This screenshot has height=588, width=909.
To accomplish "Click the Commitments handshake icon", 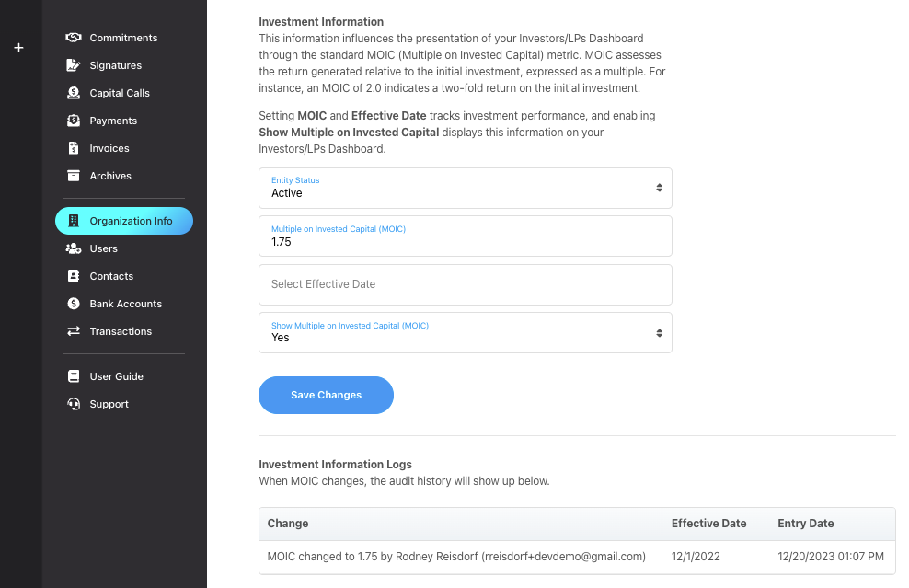I will pos(74,38).
